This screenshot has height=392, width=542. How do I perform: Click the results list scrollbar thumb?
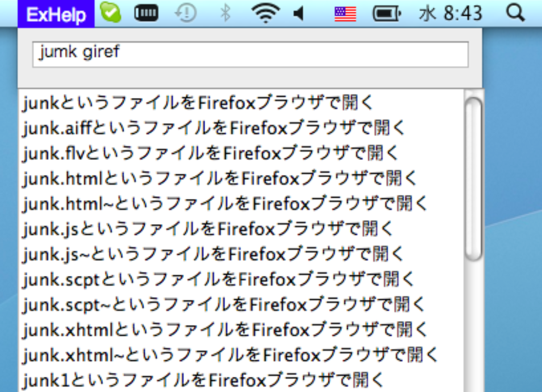[474, 179]
